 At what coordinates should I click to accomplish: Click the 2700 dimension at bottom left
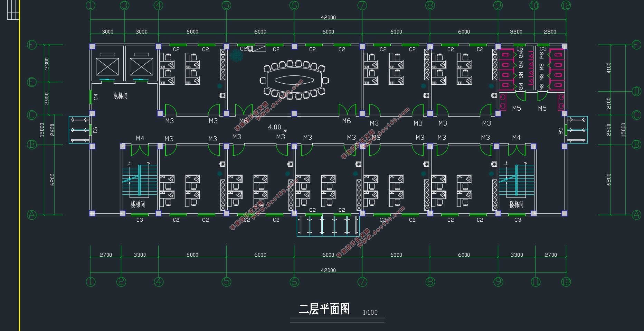point(106,255)
